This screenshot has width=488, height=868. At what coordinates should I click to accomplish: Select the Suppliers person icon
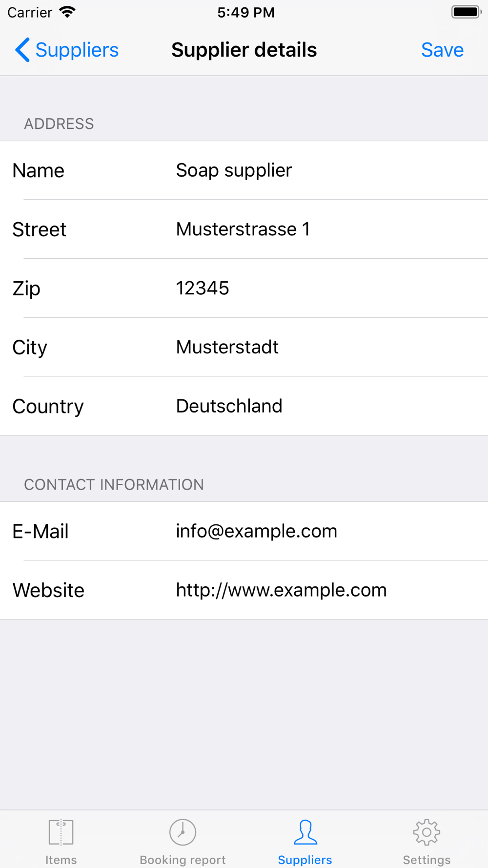point(305,832)
